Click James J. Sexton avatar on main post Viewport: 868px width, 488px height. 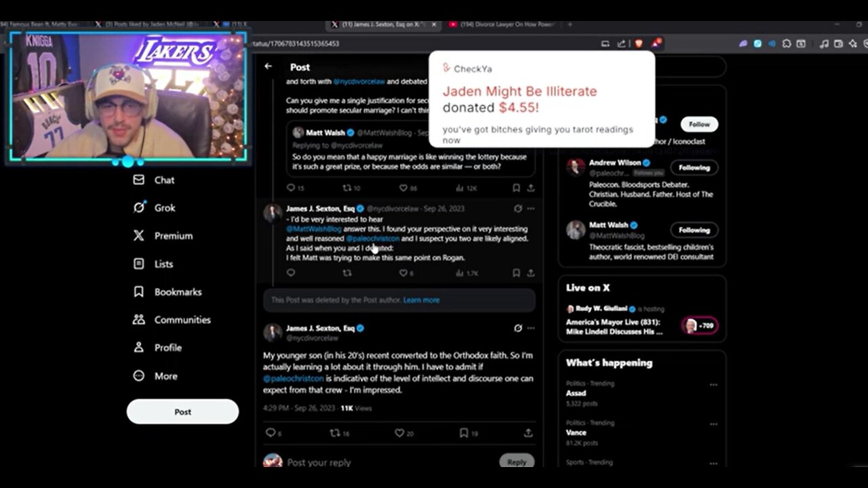(x=273, y=332)
